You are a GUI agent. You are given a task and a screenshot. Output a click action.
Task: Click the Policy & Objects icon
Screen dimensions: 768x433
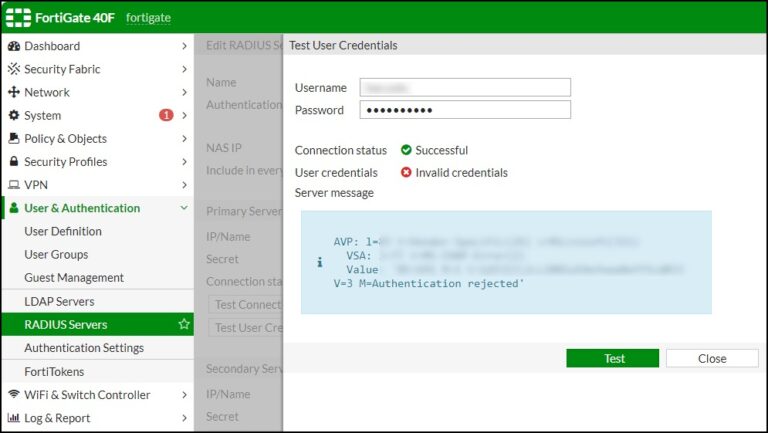point(14,138)
